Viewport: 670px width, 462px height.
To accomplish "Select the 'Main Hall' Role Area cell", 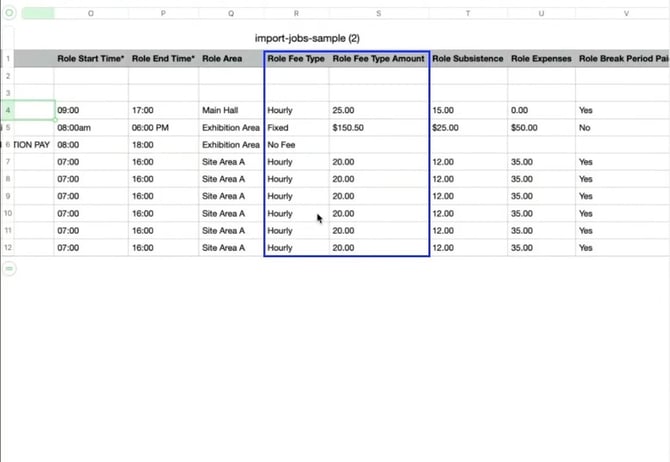I will point(230,110).
